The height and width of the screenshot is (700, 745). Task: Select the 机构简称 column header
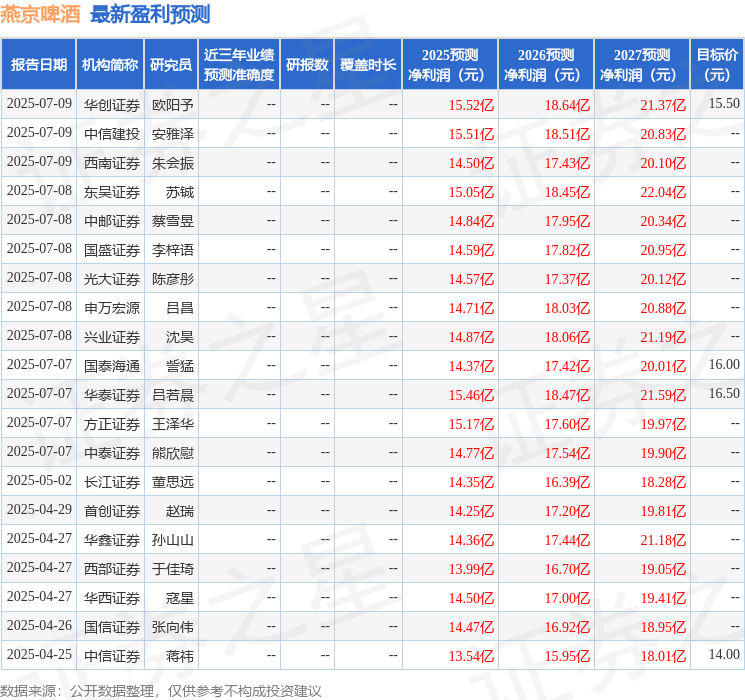tap(110, 65)
